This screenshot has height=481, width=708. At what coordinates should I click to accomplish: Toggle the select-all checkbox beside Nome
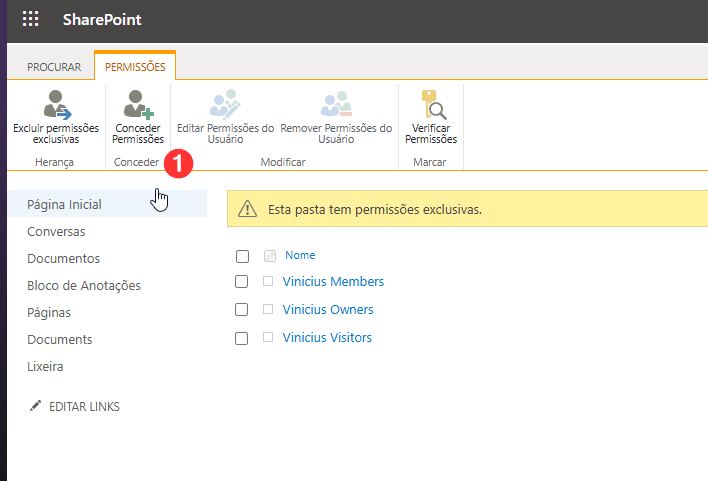[x=242, y=256]
